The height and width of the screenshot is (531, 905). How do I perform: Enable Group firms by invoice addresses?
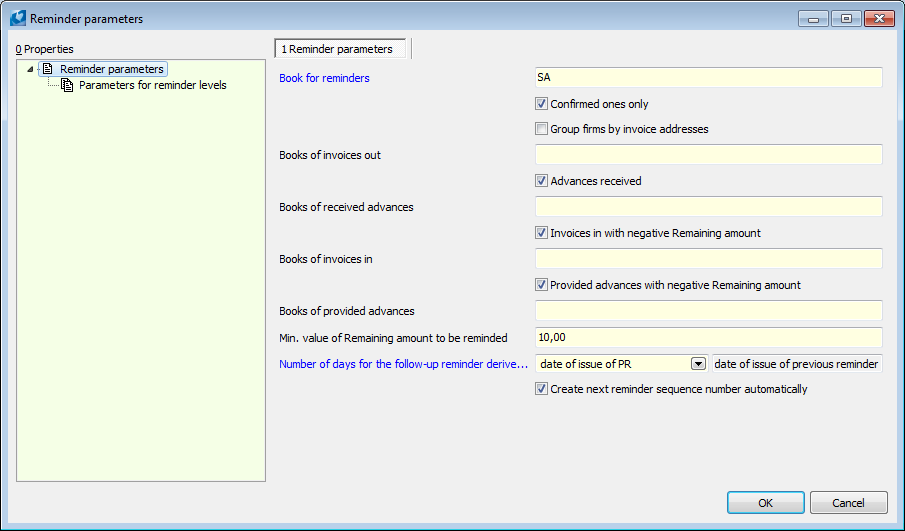pos(541,129)
